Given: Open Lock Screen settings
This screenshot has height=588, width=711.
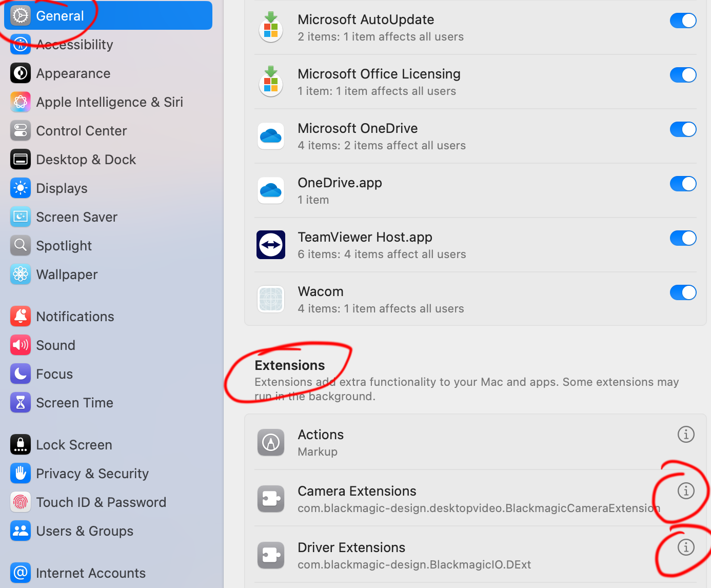Looking at the screenshot, I should coord(108,445).
